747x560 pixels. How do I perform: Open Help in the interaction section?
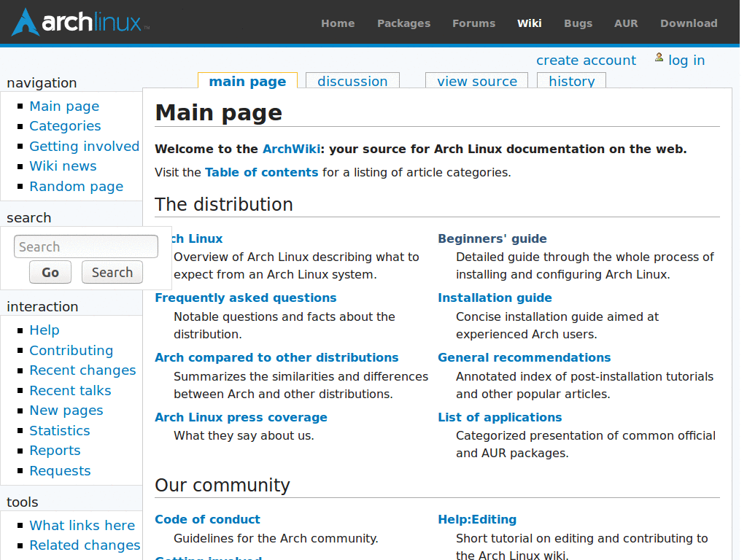[44, 330]
